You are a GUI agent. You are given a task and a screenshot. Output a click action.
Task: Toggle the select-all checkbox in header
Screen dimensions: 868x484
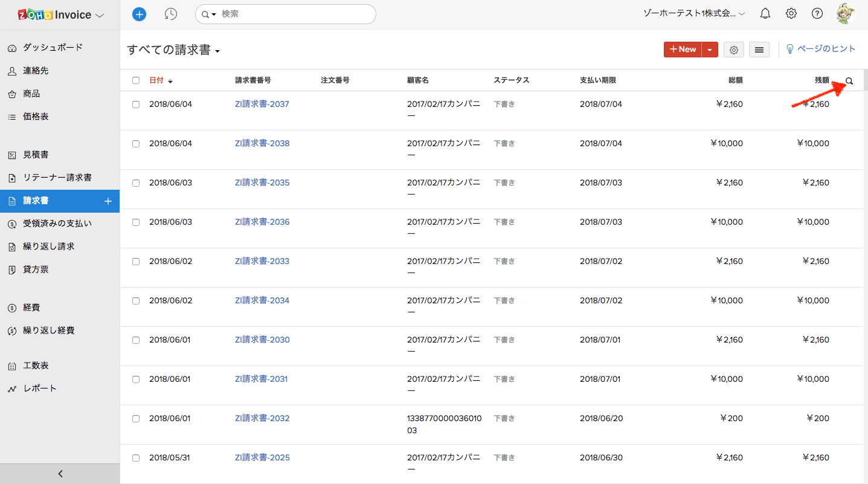tap(136, 80)
